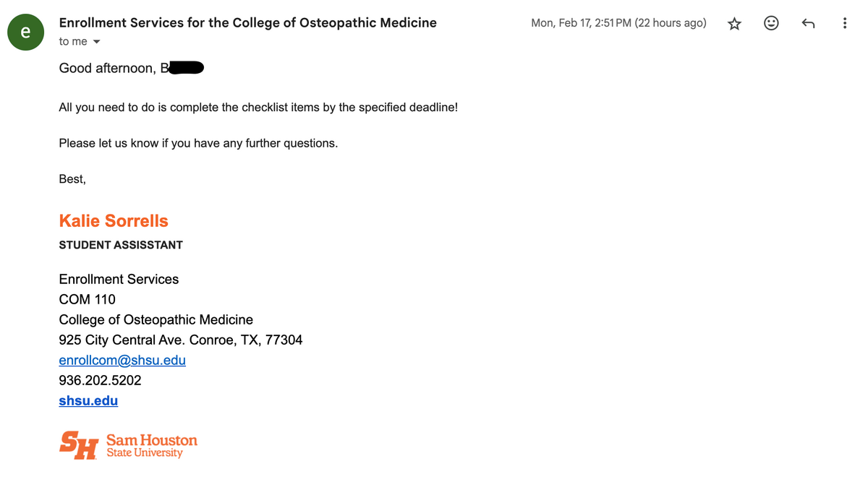The height and width of the screenshot is (482, 868).
Task: Open the shsu.edu website link
Action: pos(88,400)
